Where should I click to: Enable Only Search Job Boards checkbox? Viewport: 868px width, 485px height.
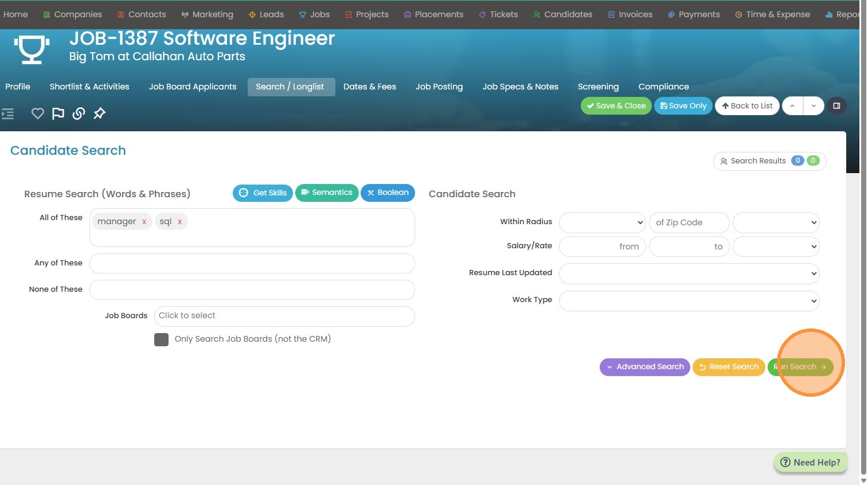click(162, 339)
